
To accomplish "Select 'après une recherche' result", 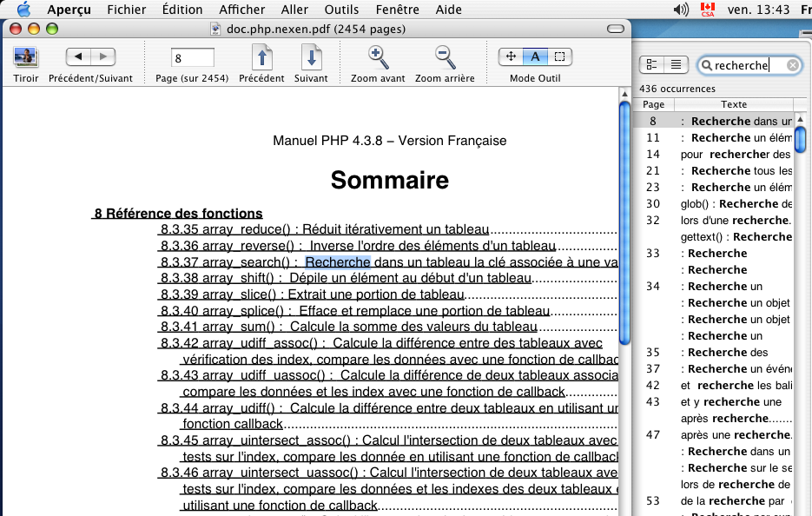I will 713,435.
